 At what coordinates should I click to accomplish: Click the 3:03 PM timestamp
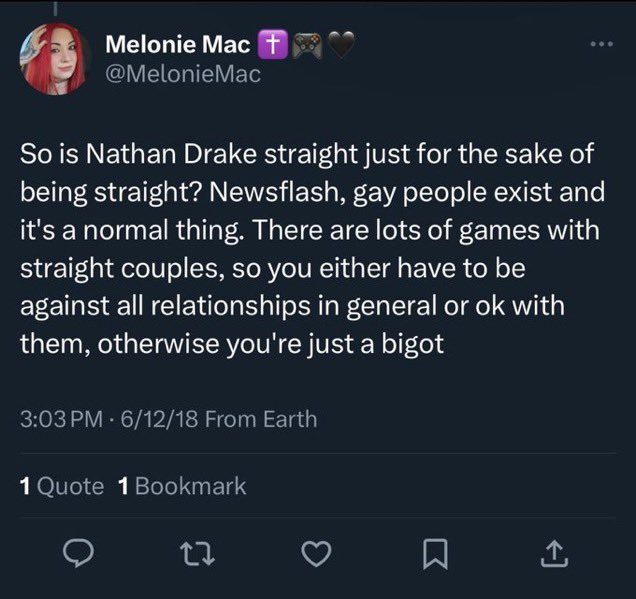(61, 419)
